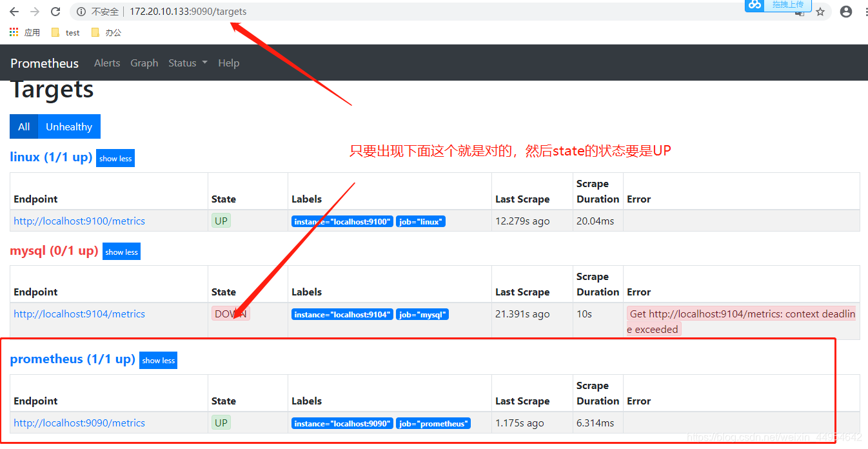The width and height of the screenshot is (868, 449).
Task: Click the job="mysql" label badge
Action: [x=422, y=315]
